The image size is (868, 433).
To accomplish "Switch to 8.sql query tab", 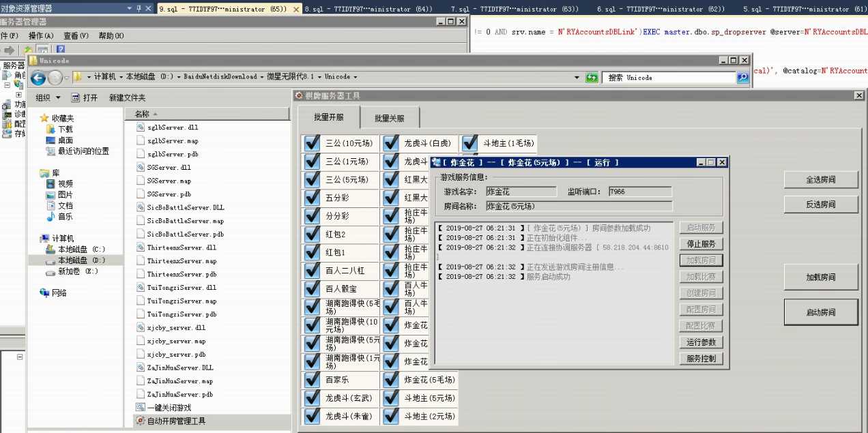I will click(x=368, y=9).
